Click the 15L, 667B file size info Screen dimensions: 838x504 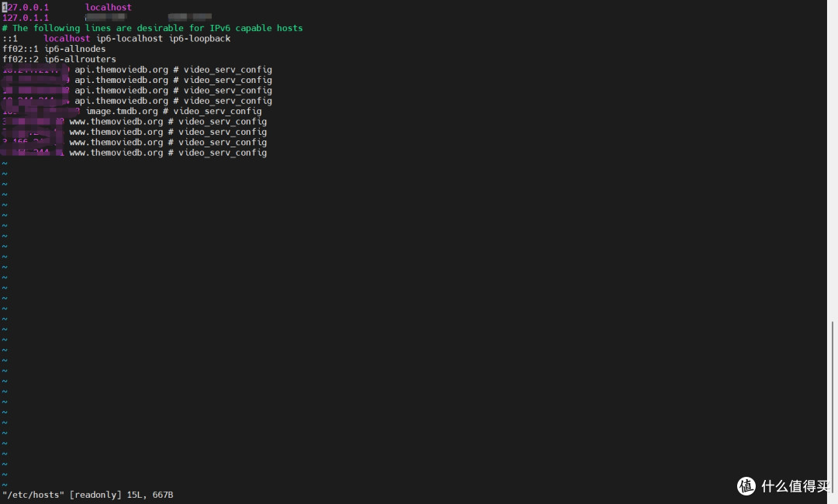[151, 495]
